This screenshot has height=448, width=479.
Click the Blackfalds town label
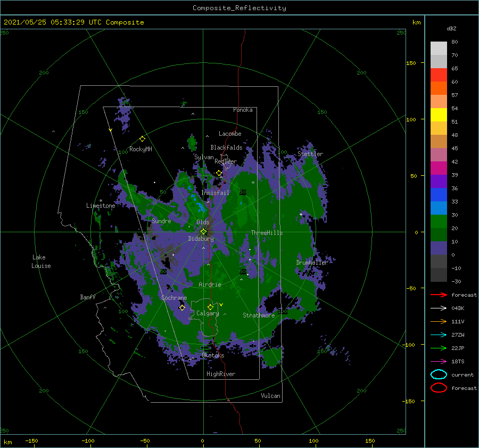tap(226, 148)
